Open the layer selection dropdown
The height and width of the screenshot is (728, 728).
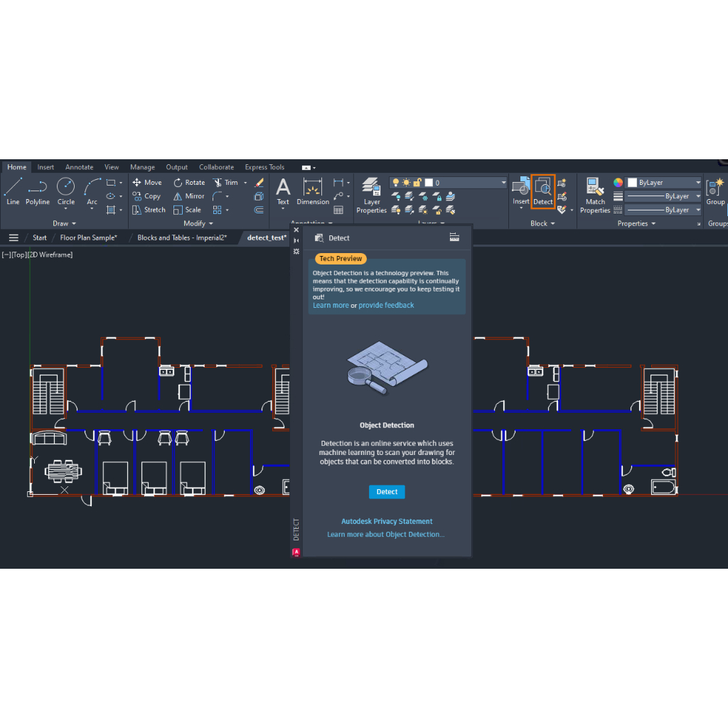pyautogui.click(x=503, y=183)
